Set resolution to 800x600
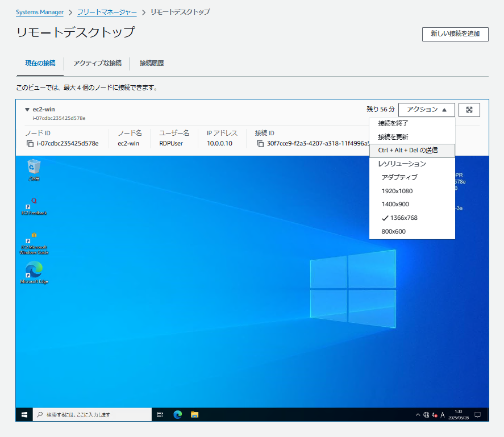 (412, 231)
